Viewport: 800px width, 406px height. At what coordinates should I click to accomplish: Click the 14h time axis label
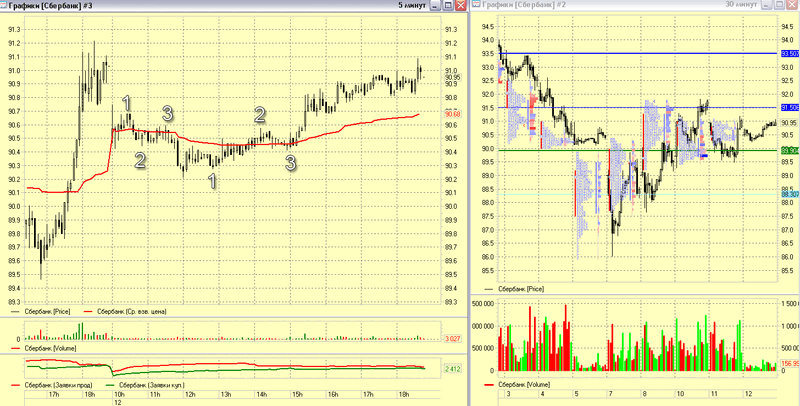click(x=262, y=395)
